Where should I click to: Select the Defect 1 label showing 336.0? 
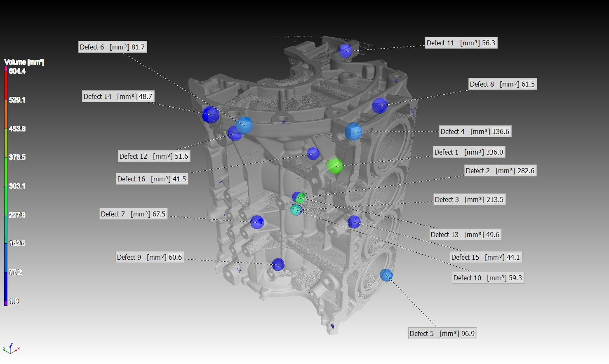tap(469, 152)
